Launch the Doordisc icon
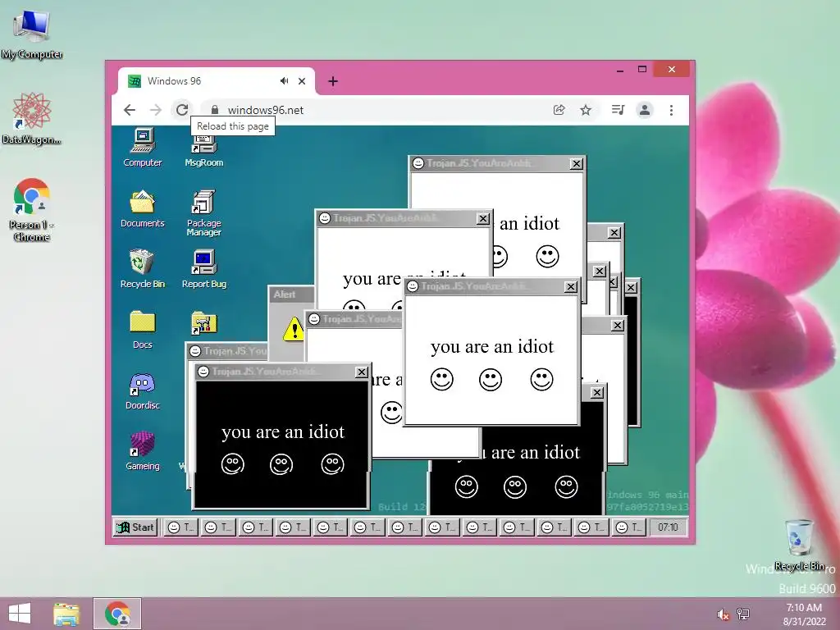The image size is (840, 630). (x=142, y=391)
